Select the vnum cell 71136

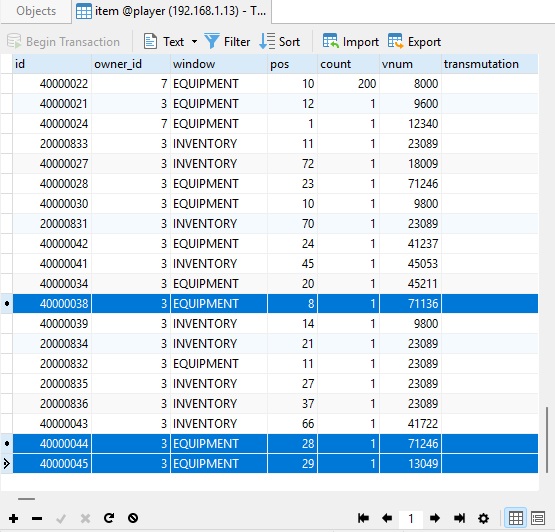pos(411,304)
